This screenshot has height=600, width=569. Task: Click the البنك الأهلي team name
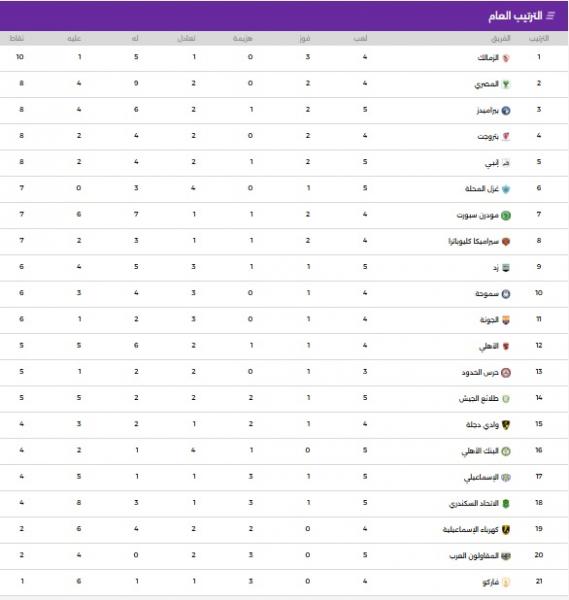click(x=480, y=451)
